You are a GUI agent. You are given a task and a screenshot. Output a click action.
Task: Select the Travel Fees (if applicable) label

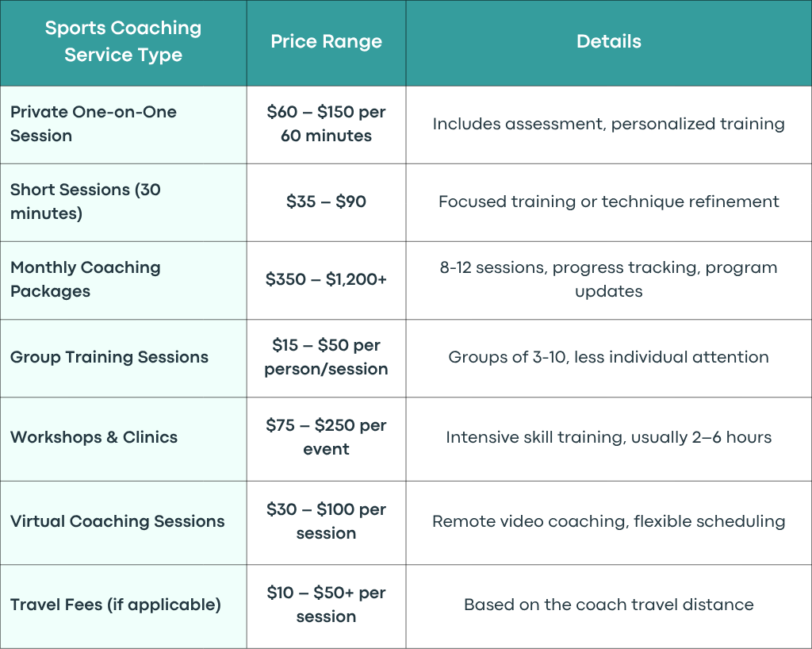coord(116,605)
